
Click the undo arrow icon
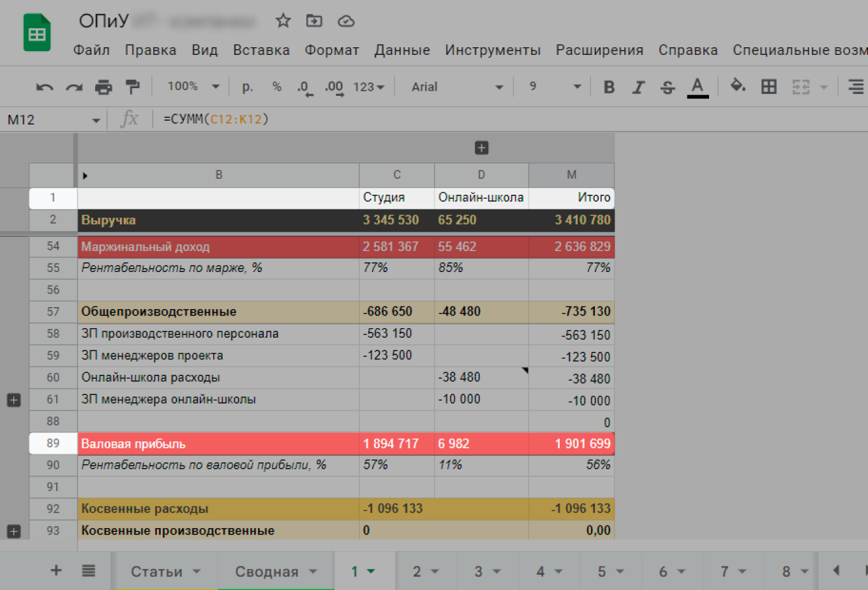(x=44, y=87)
